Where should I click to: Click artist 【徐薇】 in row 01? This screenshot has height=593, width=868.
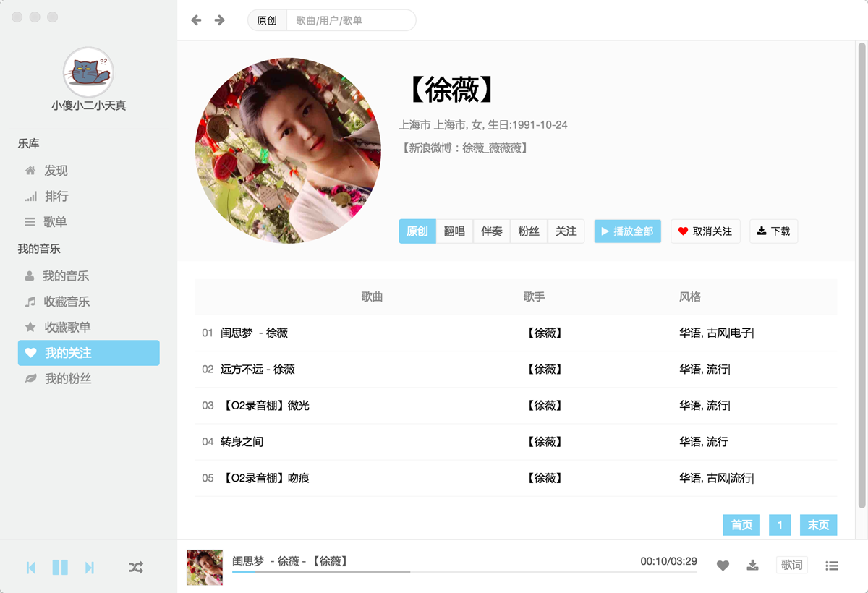point(545,333)
